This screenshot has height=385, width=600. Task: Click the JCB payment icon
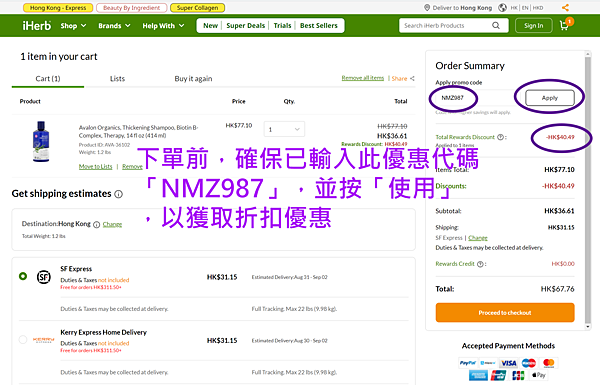(518, 375)
